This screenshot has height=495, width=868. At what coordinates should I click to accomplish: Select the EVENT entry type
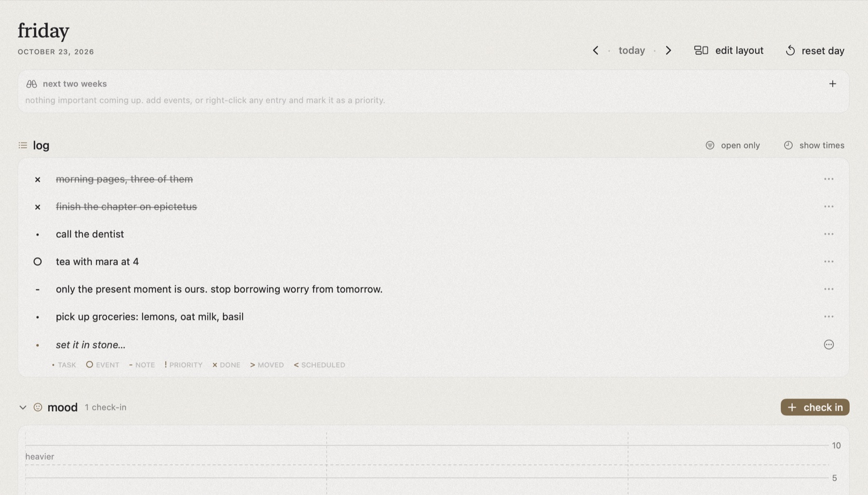(x=103, y=365)
